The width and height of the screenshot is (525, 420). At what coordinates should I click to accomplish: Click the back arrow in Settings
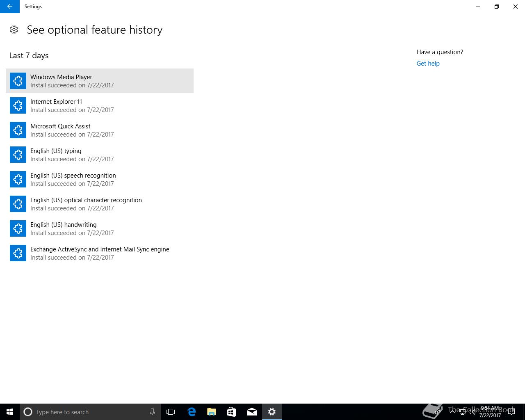tap(10, 7)
